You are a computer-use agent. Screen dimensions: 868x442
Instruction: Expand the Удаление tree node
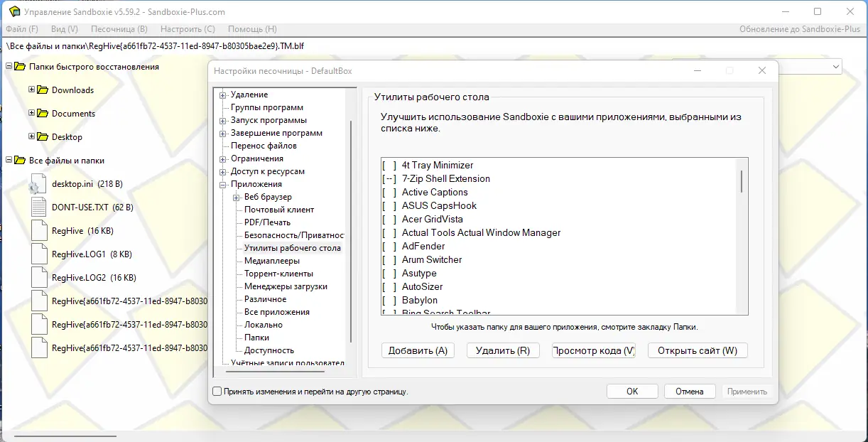[x=223, y=95]
